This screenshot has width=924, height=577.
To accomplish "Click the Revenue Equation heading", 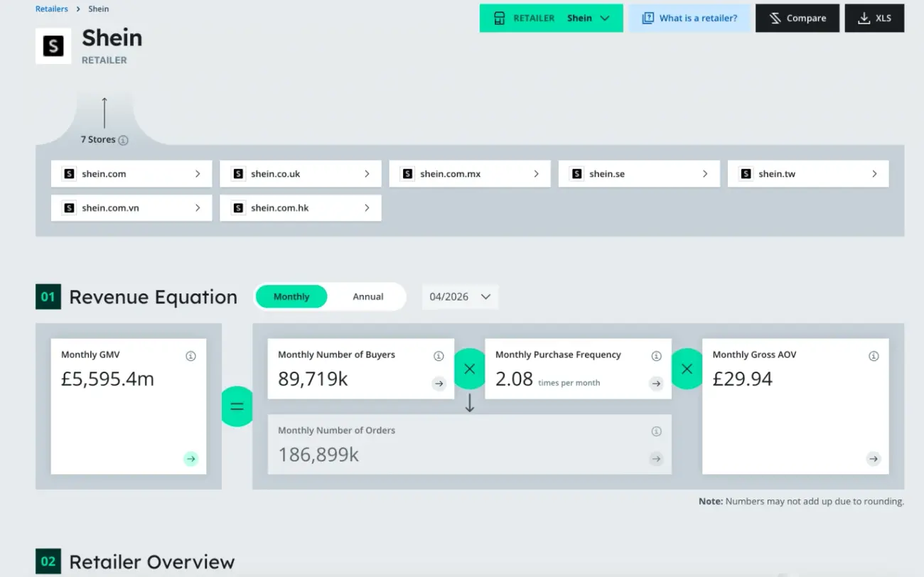I will pos(153,297).
